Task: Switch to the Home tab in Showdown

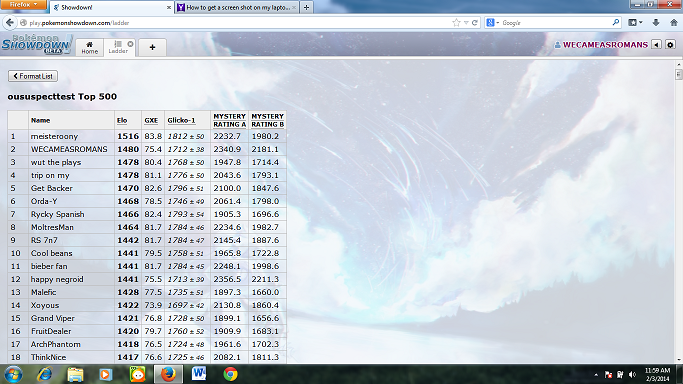Action: 90,47
